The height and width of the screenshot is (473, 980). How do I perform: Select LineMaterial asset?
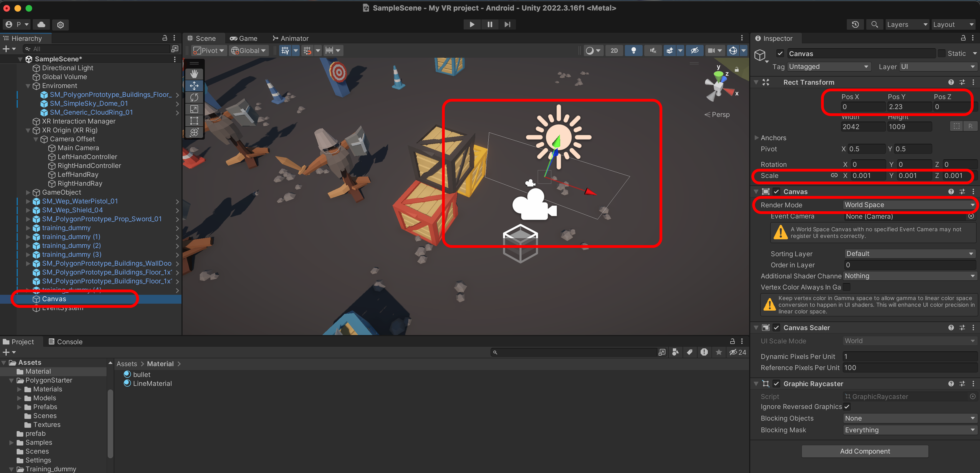pos(152,384)
